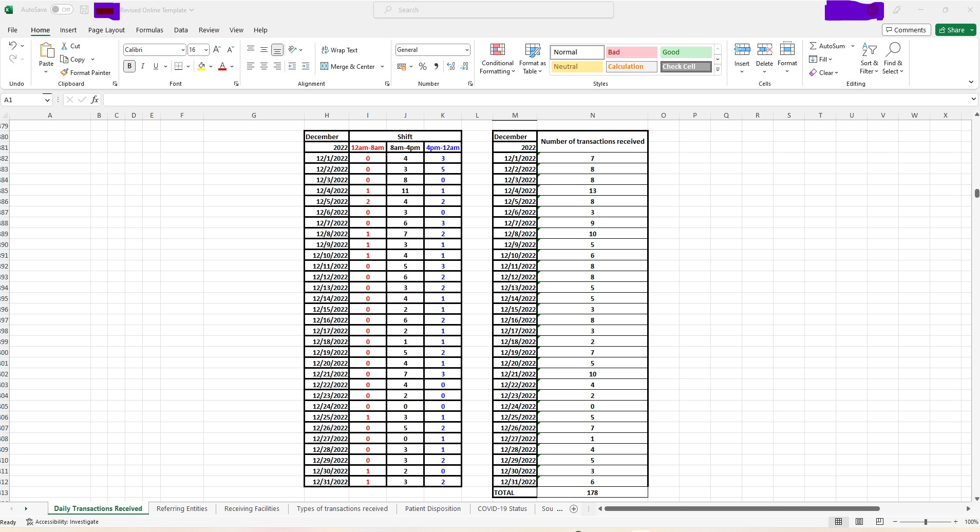
Task: Select the Copy button
Action: pyautogui.click(x=73, y=60)
